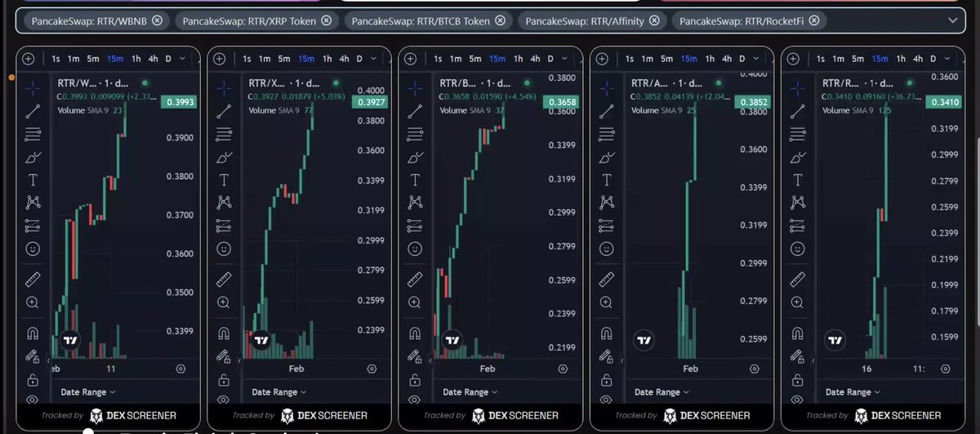This screenshot has height=434, width=980.
Task: Select the ruler measure tool in RTR/Affinity chart
Action: [606, 279]
